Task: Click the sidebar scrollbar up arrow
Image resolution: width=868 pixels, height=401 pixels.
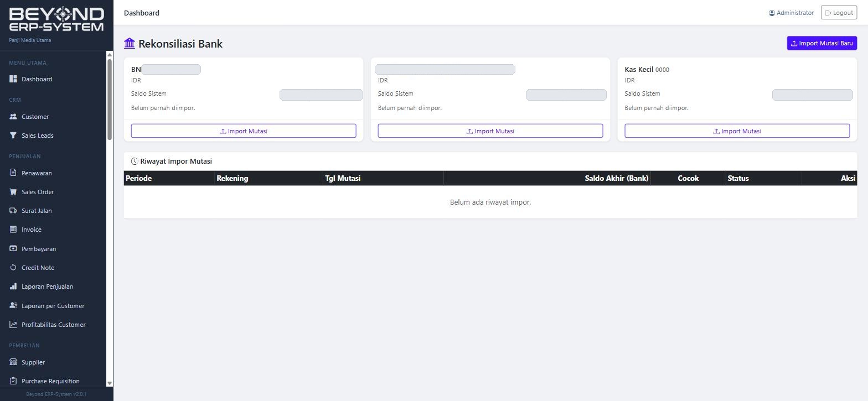Action: (110, 55)
